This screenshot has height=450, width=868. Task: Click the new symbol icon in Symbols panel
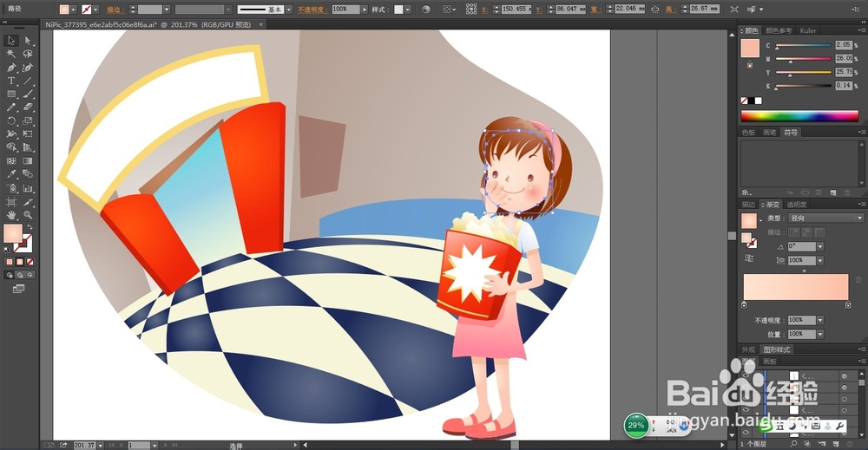click(x=832, y=192)
